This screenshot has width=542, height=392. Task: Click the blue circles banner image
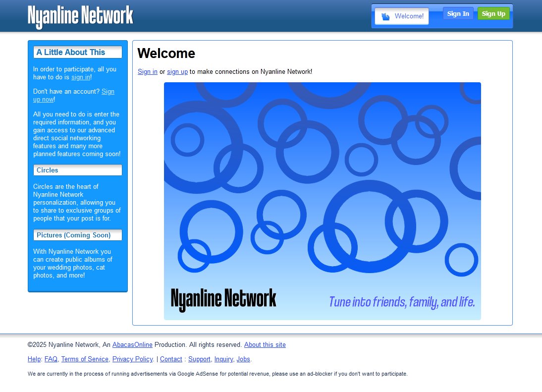[x=322, y=201]
